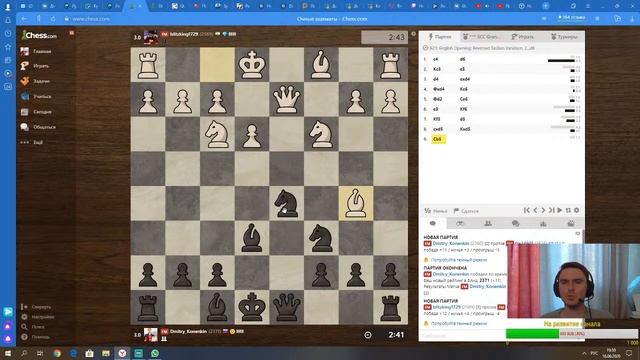This screenshot has width=640, height=360.
Task: Select move 1. c4 in the move list
Action: point(436,59)
